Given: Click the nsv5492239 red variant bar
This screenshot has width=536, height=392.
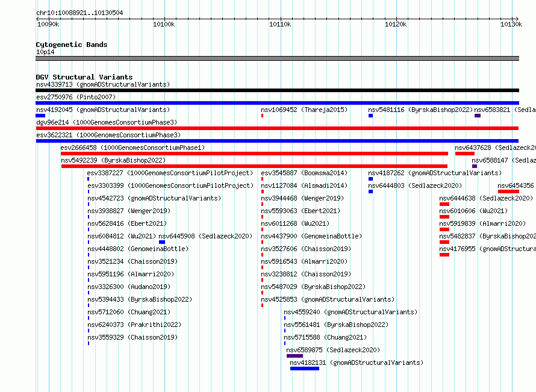Looking at the screenshot, I should 254,166.
